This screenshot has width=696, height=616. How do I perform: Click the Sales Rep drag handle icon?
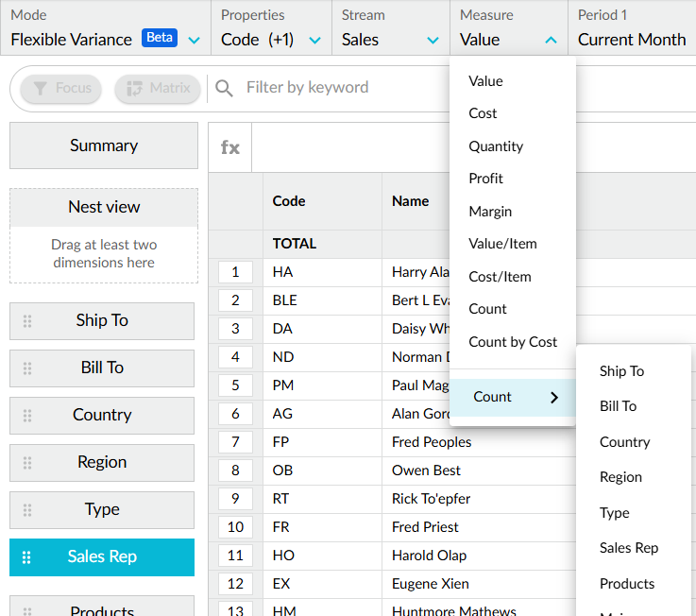[27, 557]
